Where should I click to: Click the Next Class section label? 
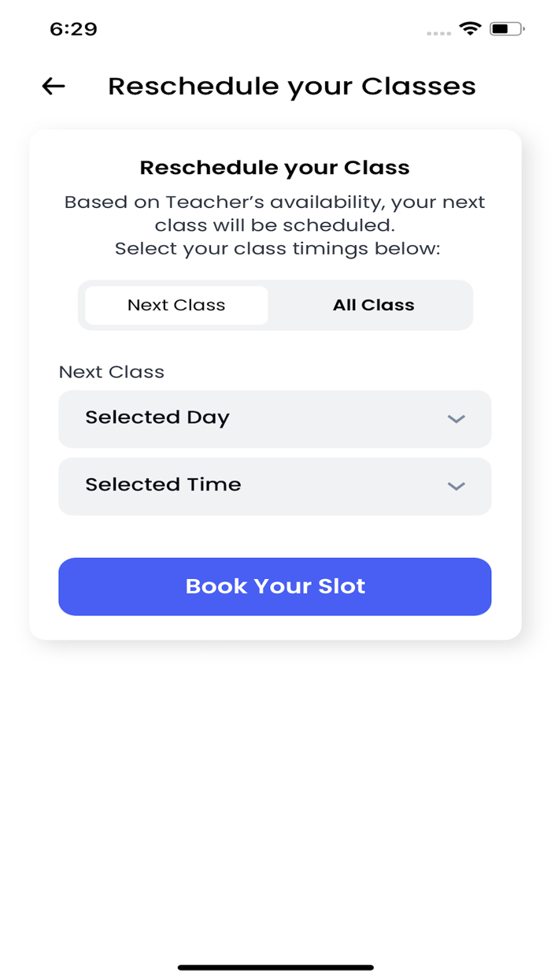point(111,371)
